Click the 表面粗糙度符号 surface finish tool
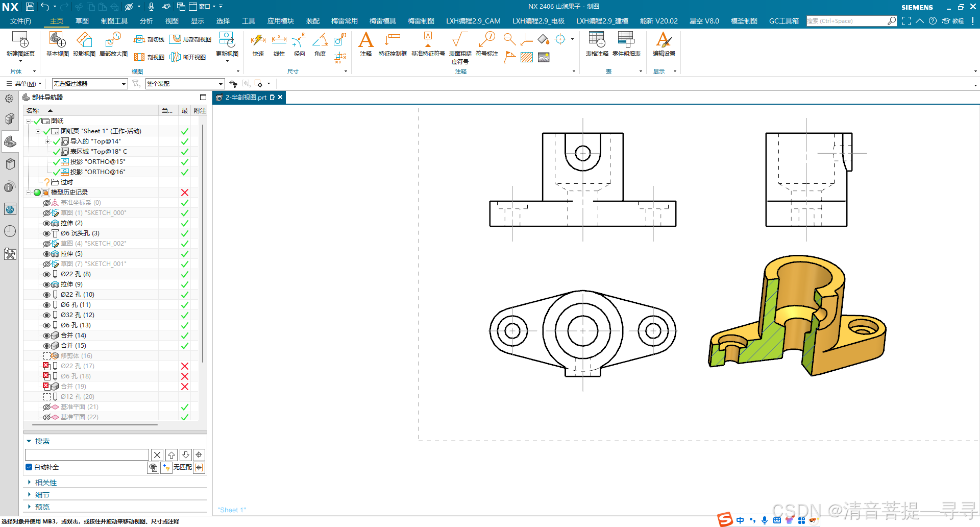The width and height of the screenshot is (980, 527). (x=460, y=47)
